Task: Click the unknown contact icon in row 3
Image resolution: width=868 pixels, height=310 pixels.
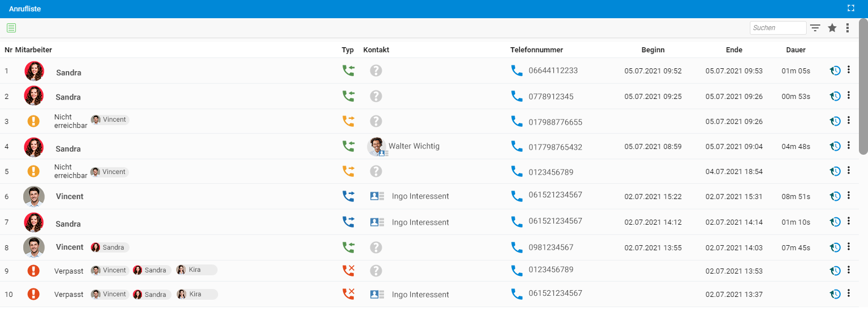Action: click(x=376, y=121)
